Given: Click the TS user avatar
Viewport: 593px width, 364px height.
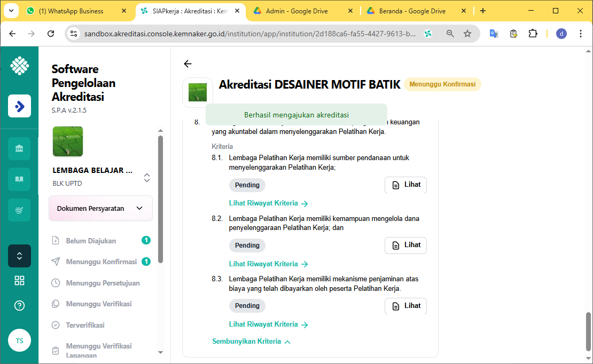Looking at the screenshot, I should (x=19, y=341).
